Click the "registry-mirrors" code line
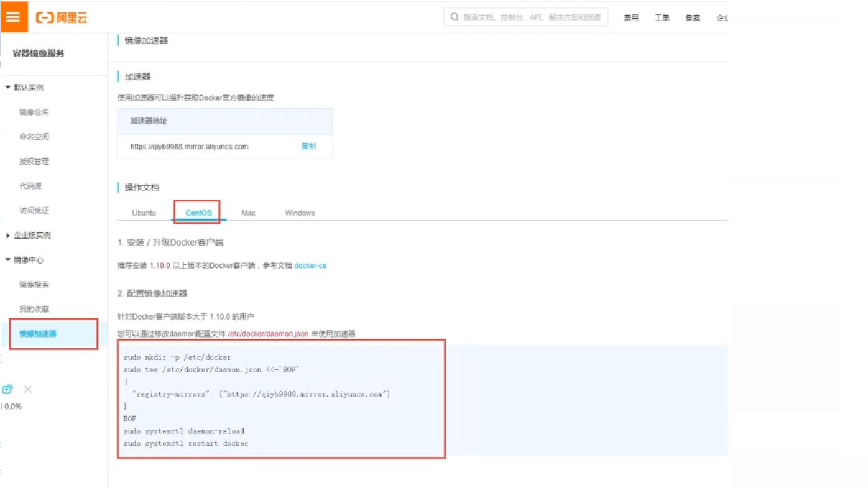 tap(261, 394)
